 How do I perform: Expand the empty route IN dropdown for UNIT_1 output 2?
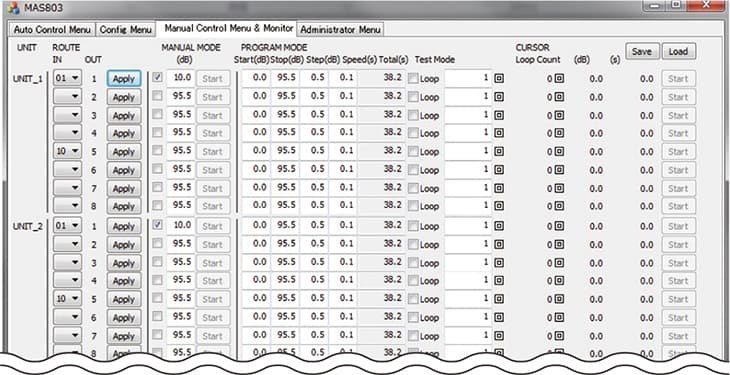tap(68, 96)
